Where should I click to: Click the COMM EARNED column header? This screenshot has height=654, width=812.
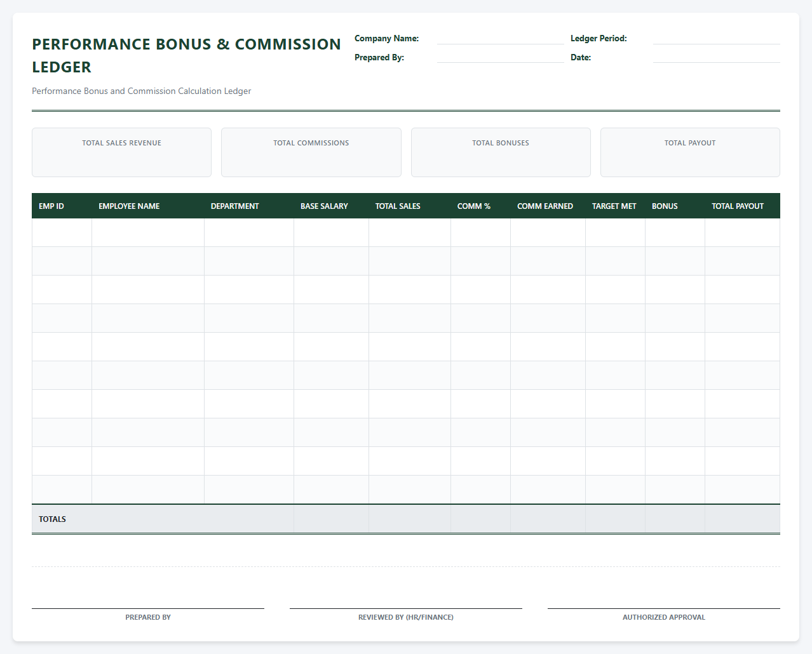point(548,206)
